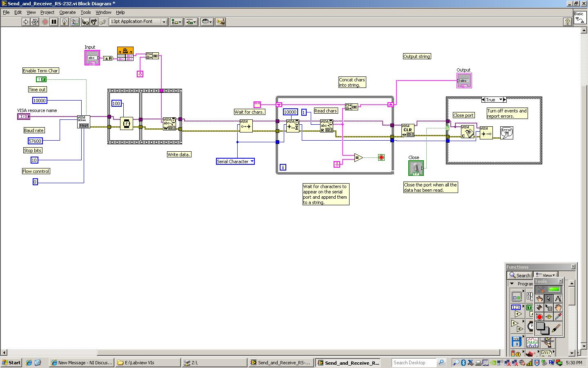The height and width of the screenshot is (368, 588).
Task: Select the Text labeling tool
Action: click(x=558, y=298)
